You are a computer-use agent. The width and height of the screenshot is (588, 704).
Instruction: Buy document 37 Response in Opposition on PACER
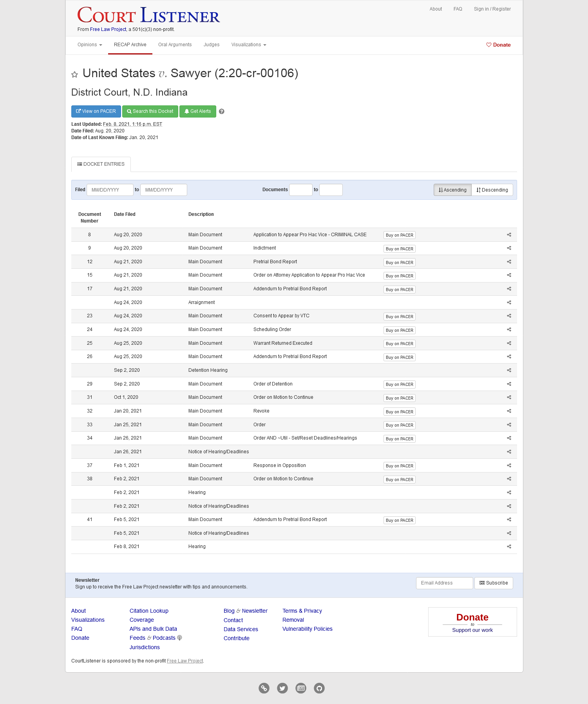click(399, 466)
